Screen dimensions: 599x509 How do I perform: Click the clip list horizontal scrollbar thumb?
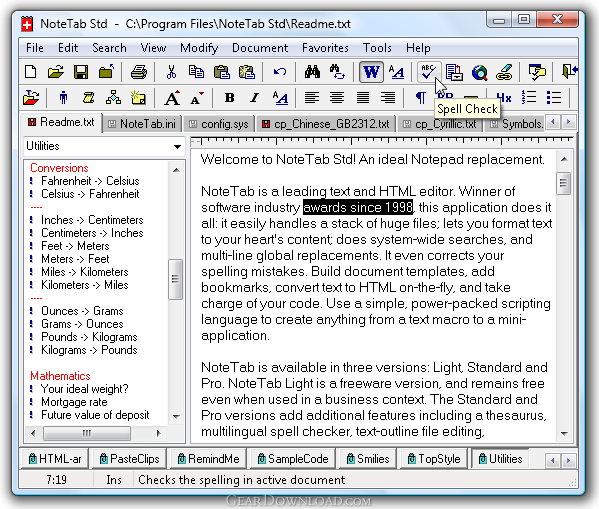pos(87,433)
